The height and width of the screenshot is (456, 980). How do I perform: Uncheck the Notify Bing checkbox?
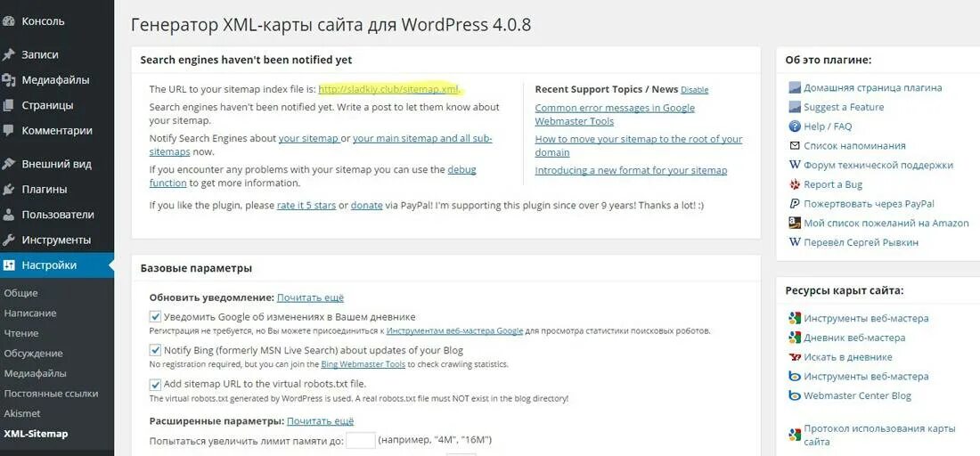click(155, 350)
